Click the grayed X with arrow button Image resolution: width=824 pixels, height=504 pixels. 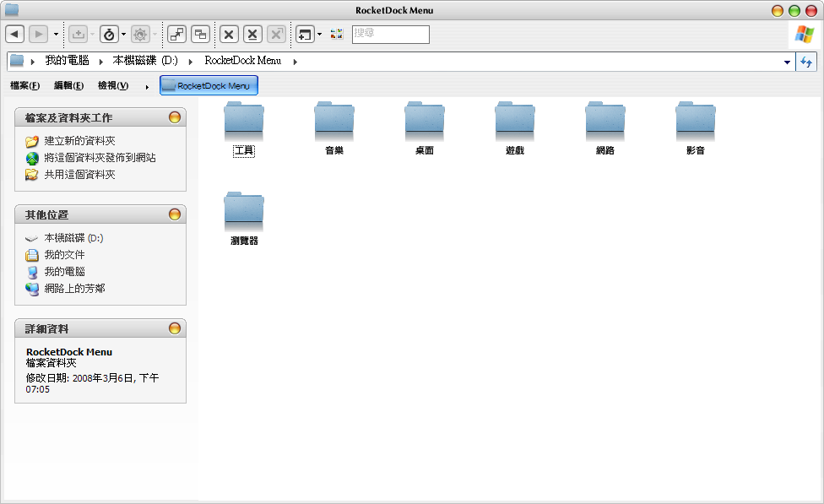276,35
